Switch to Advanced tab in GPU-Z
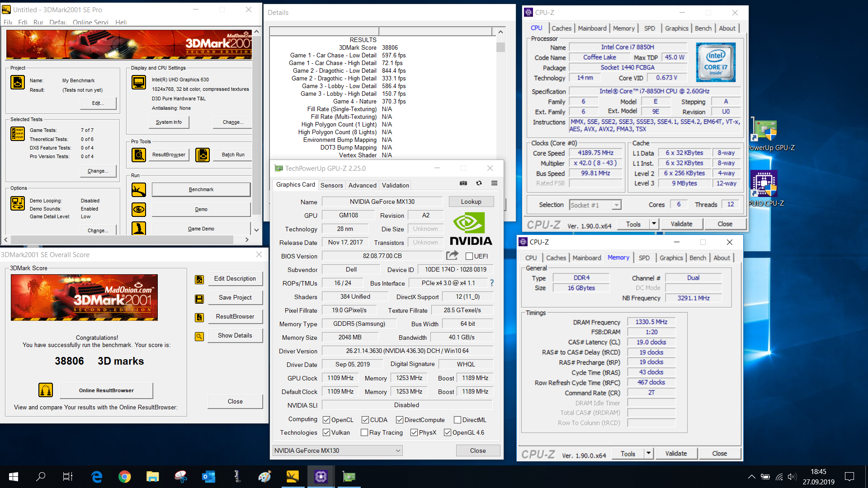The height and width of the screenshot is (488, 868). tap(363, 185)
